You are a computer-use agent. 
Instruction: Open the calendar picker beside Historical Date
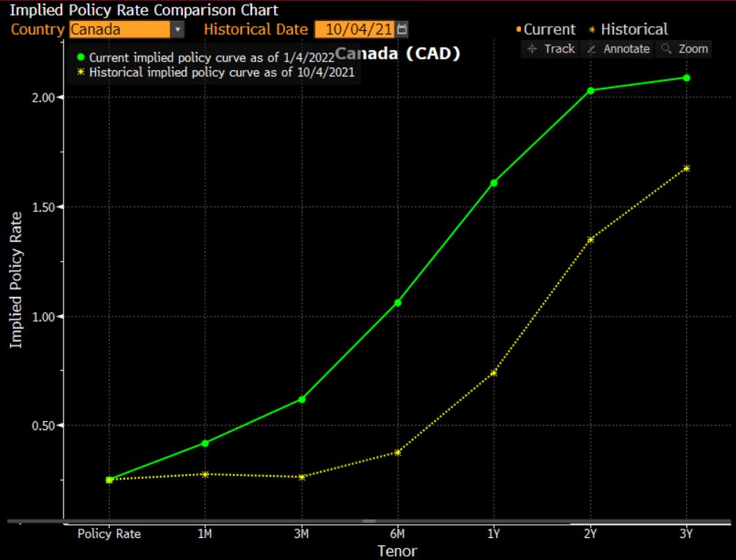402,29
